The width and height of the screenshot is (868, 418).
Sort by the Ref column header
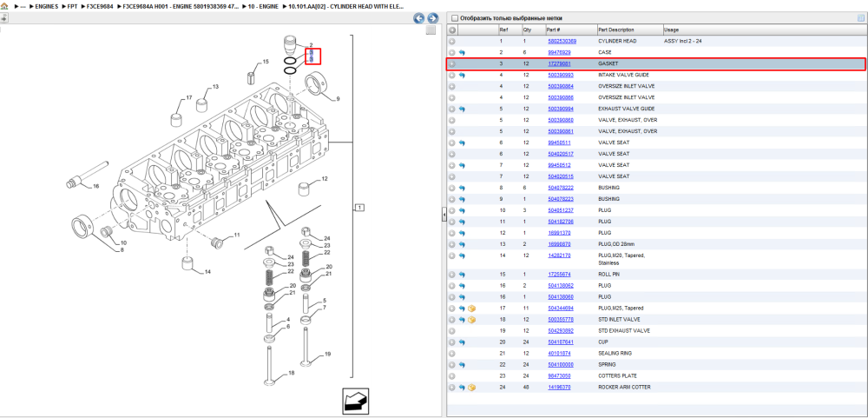coord(510,30)
